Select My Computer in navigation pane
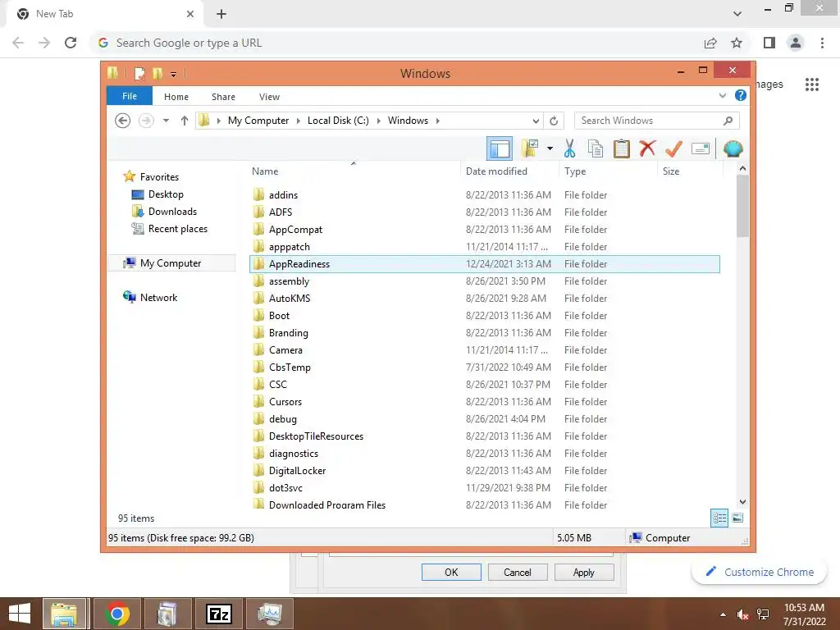Image resolution: width=840 pixels, height=630 pixels. 171,263
